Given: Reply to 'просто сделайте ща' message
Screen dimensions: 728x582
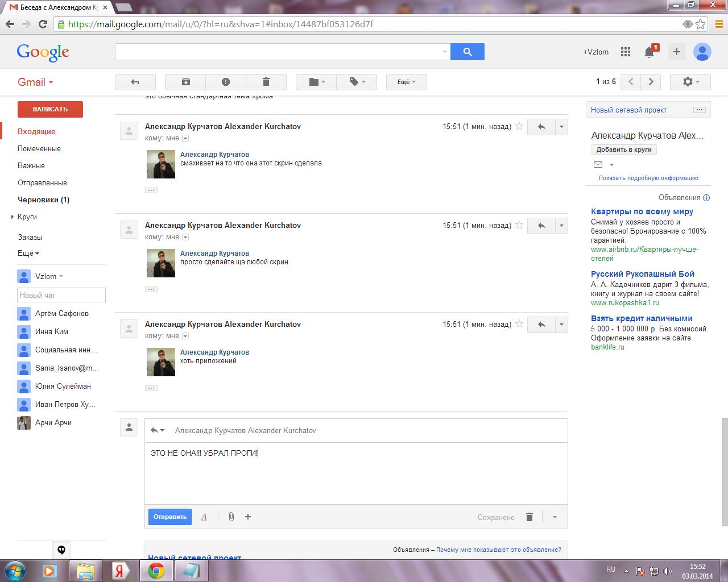Looking at the screenshot, I should [541, 226].
